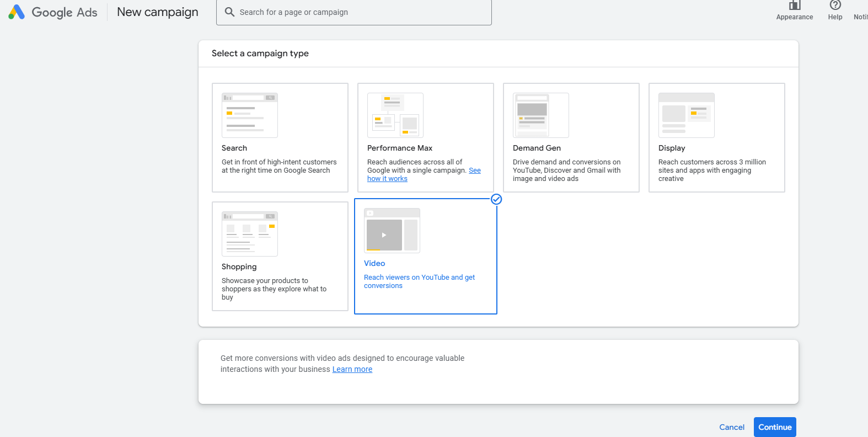The width and height of the screenshot is (868, 437).
Task: Click the Display campaign illustration icon
Action: 686,115
